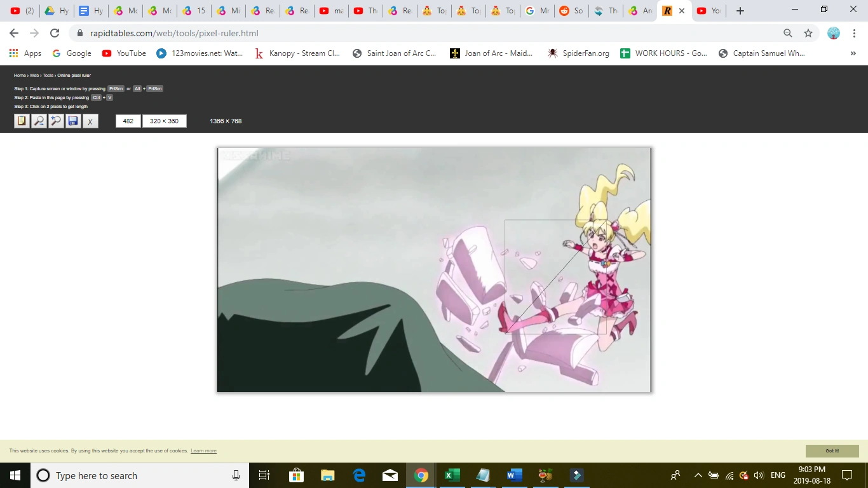
Task: Clear the ruler with the X button
Action: coord(90,121)
